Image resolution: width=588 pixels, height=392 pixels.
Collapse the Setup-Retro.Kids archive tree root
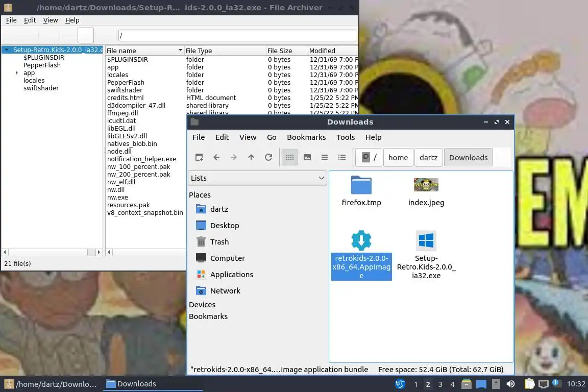pos(6,50)
